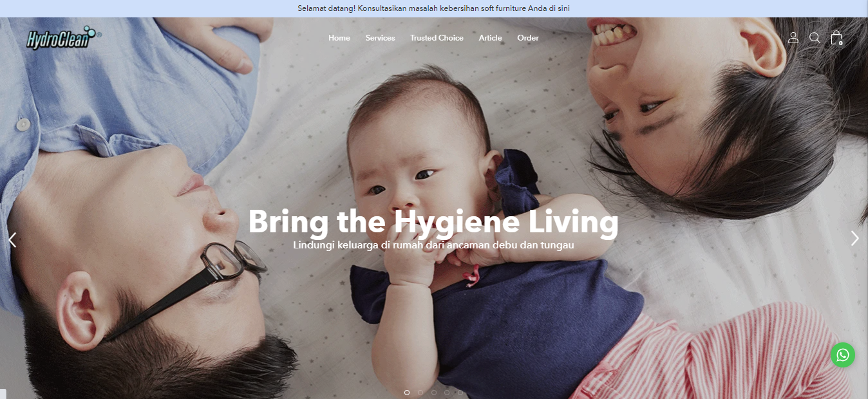868x399 pixels.
Task: Open WhatsApp chat floating button
Action: 843,355
